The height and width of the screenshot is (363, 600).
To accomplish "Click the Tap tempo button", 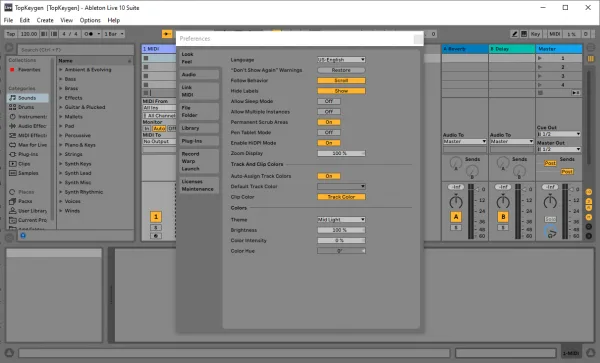I will point(11,34).
